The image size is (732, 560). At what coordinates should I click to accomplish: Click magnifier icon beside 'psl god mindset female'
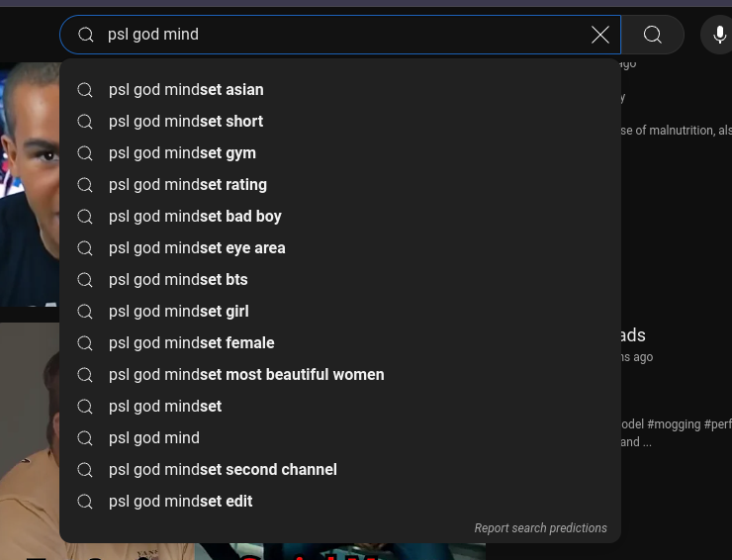85,343
